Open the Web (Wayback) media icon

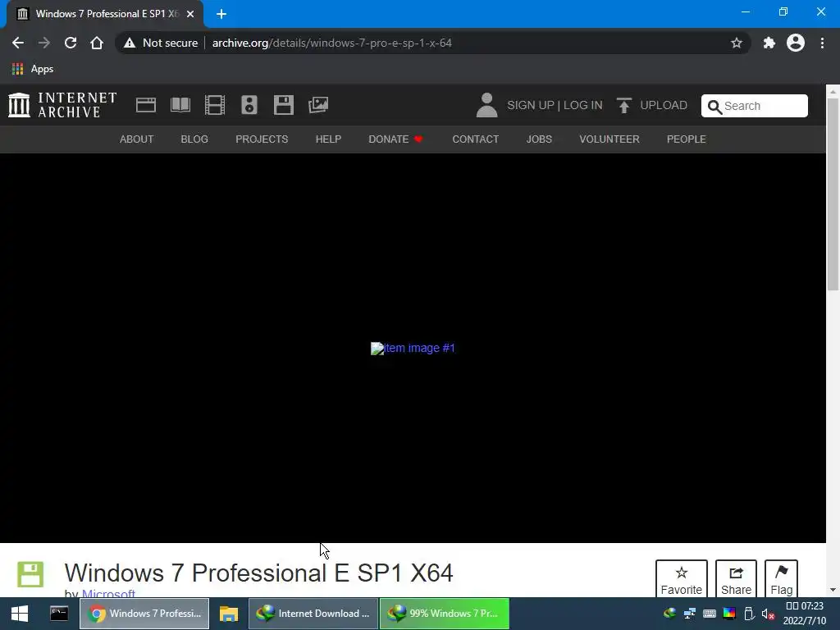click(x=146, y=105)
